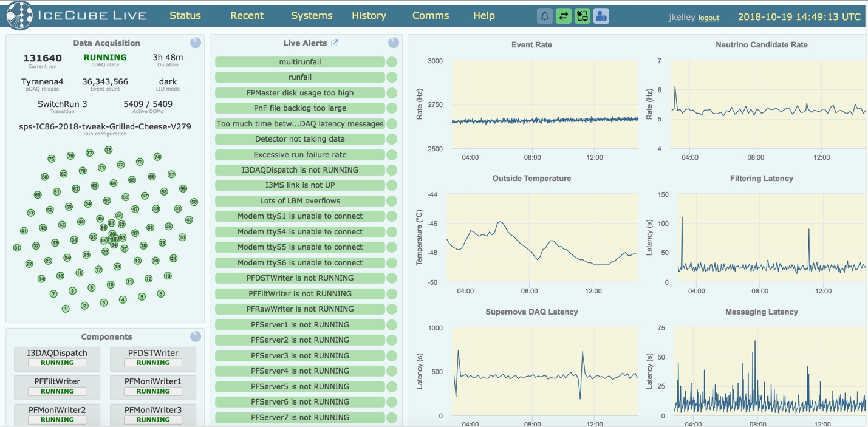The width and height of the screenshot is (868, 427).
Task: Click status circle beside Lots of LBM overflows
Action: pos(392,201)
